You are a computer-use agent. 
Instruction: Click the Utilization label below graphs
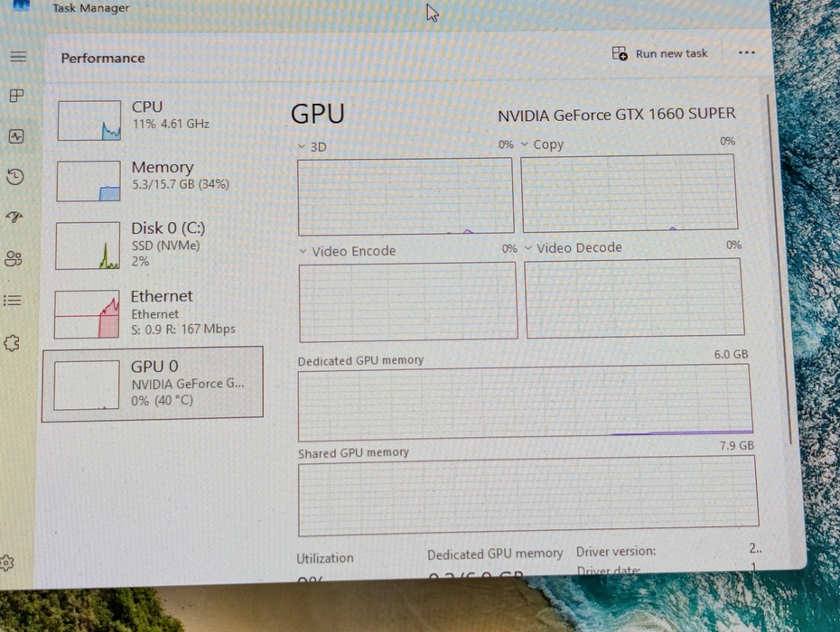coord(325,558)
